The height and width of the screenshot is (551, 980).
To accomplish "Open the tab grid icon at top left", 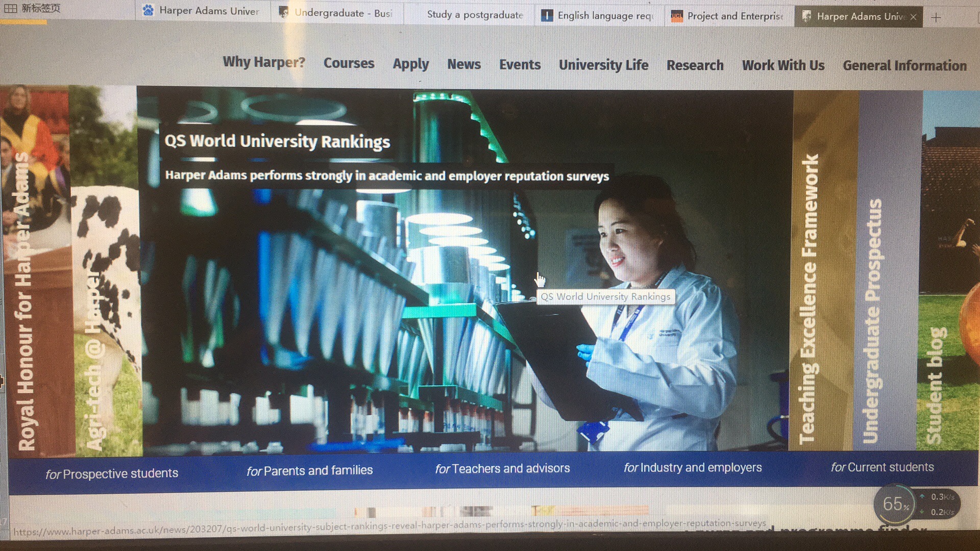I will pos(11,8).
